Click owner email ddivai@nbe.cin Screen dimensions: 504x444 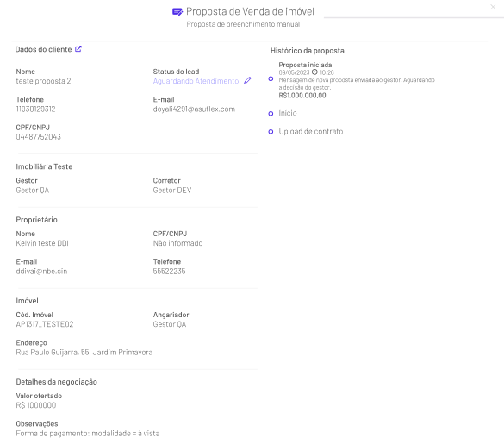point(41,272)
